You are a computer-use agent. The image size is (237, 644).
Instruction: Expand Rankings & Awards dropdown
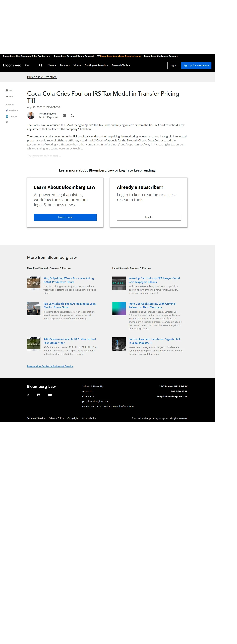[x=96, y=65]
